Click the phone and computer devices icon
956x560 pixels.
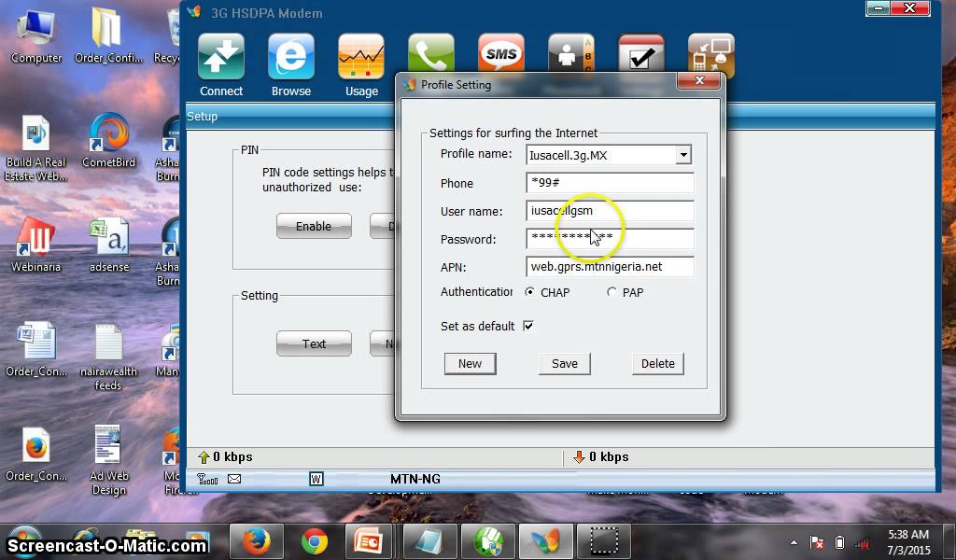click(710, 55)
